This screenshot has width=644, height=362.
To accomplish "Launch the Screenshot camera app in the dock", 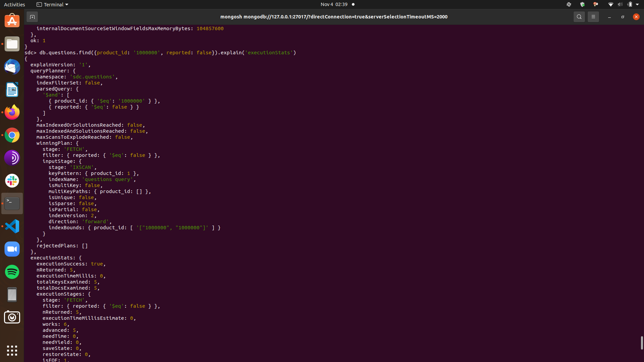I will click(x=12, y=317).
